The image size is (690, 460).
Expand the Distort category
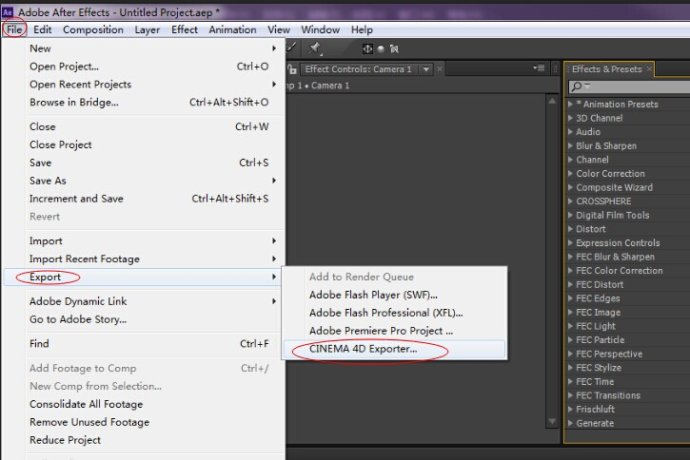pyautogui.click(x=570, y=229)
